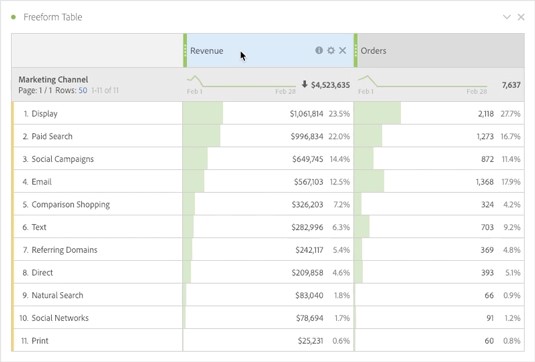Click the Revenue sparkline trend chart
Screen dimensions: 535x362
(241, 82)
